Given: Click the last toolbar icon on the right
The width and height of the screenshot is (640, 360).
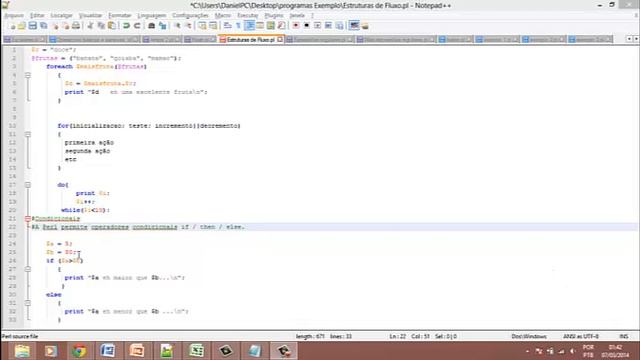Looking at the screenshot, I should coord(365,26).
